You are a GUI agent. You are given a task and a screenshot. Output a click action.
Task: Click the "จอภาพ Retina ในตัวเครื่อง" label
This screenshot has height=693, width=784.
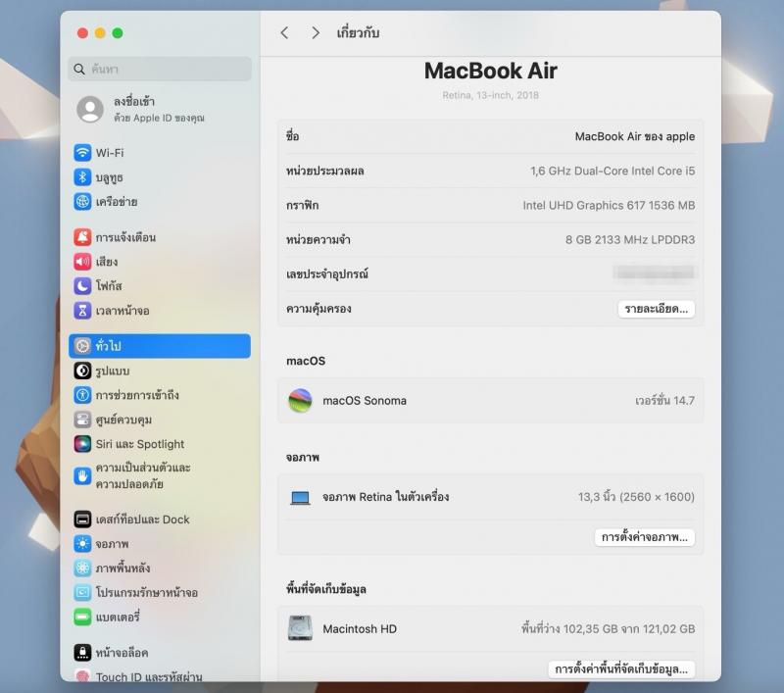tap(385, 497)
